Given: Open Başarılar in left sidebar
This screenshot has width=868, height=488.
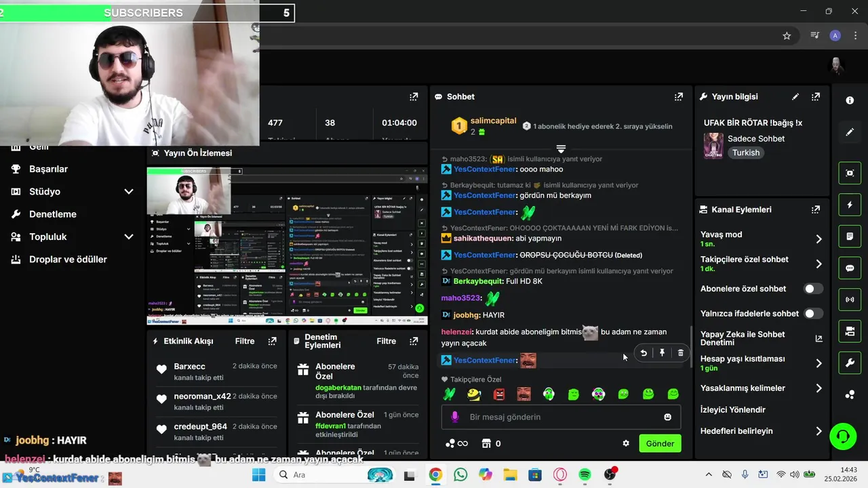Looking at the screenshot, I should tap(48, 169).
